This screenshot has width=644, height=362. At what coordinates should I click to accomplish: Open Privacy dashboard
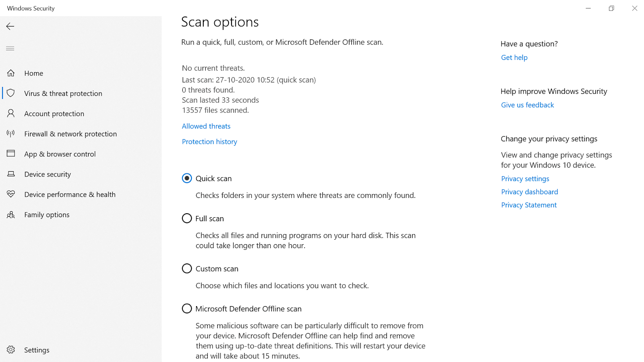point(529,191)
